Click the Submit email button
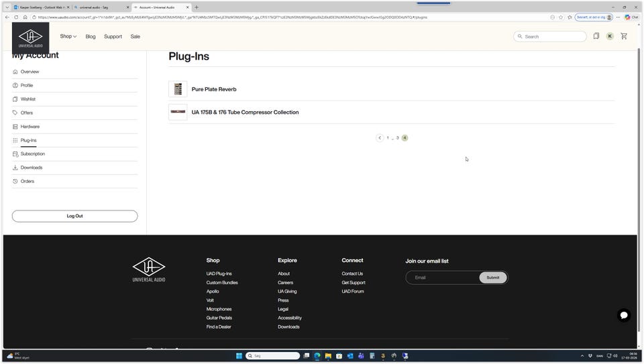The image size is (644, 364). coord(493,278)
